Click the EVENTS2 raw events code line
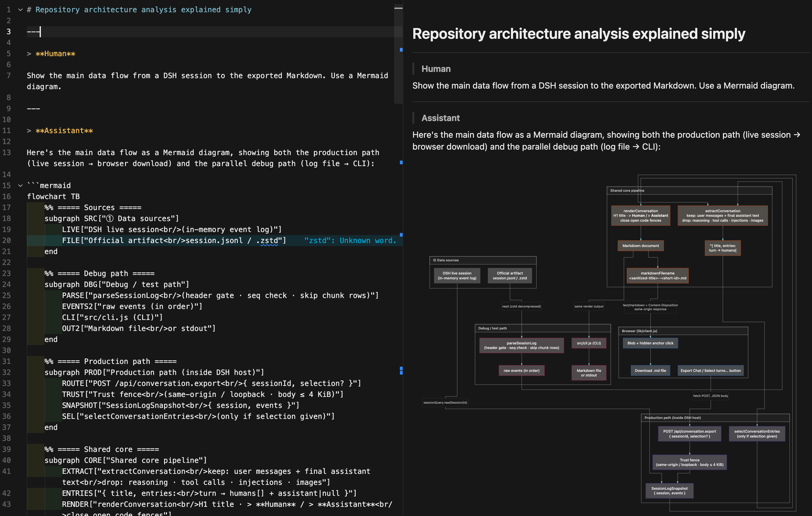 click(132, 307)
